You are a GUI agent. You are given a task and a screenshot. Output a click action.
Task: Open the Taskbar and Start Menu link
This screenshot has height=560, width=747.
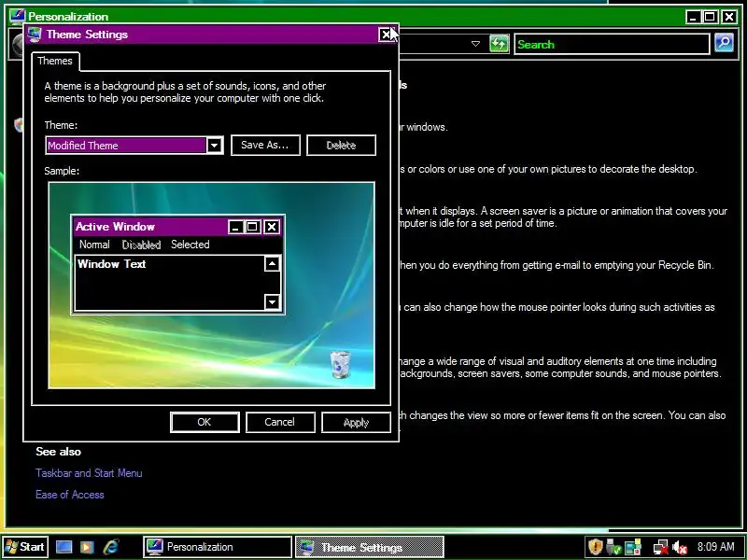89,473
